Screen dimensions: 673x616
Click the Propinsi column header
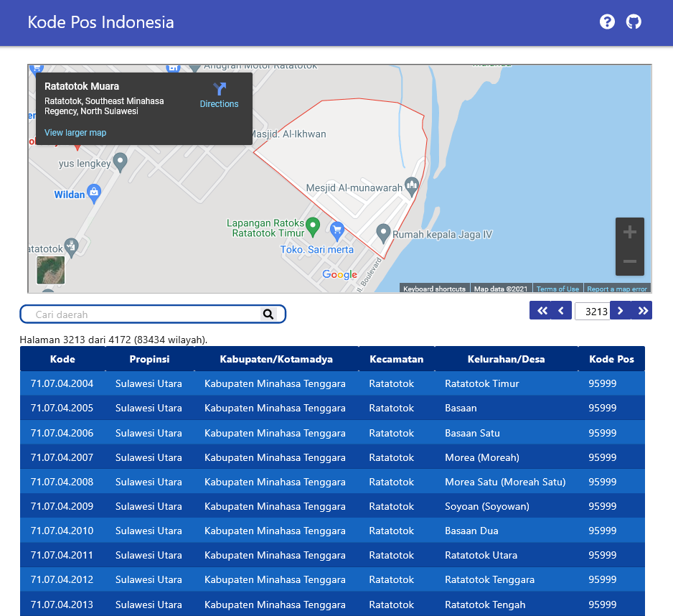click(x=149, y=359)
